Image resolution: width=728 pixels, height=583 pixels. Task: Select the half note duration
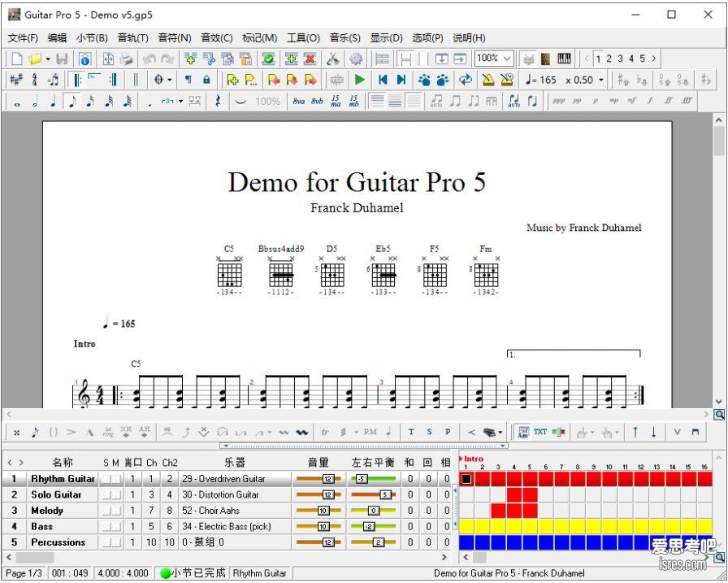pos(35,102)
